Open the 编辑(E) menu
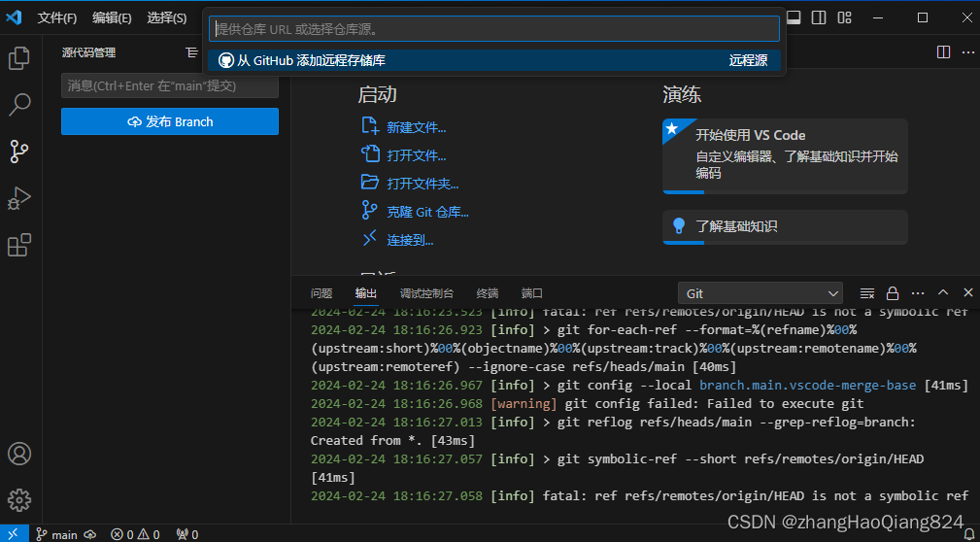The width and height of the screenshot is (980, 542). pos(112,18)
